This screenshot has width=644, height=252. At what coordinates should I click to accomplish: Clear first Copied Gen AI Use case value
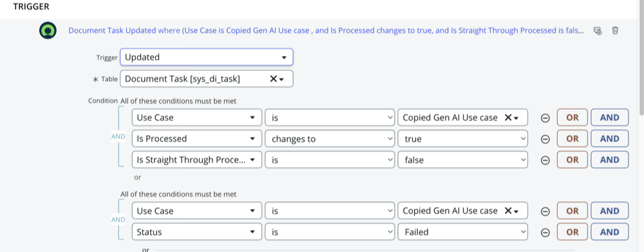pos(507,118)
